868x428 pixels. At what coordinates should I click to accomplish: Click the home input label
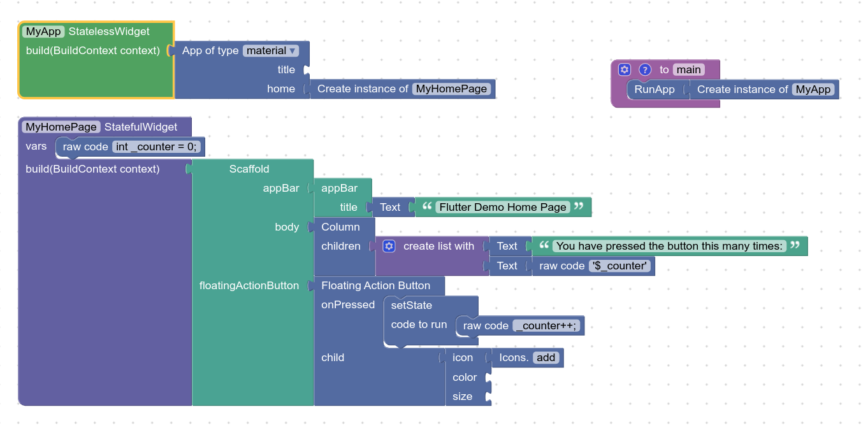coord(281,89)
